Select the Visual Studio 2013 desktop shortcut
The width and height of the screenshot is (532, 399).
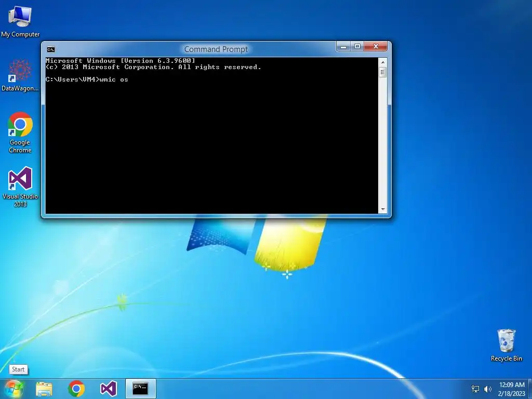pos(20,187)
